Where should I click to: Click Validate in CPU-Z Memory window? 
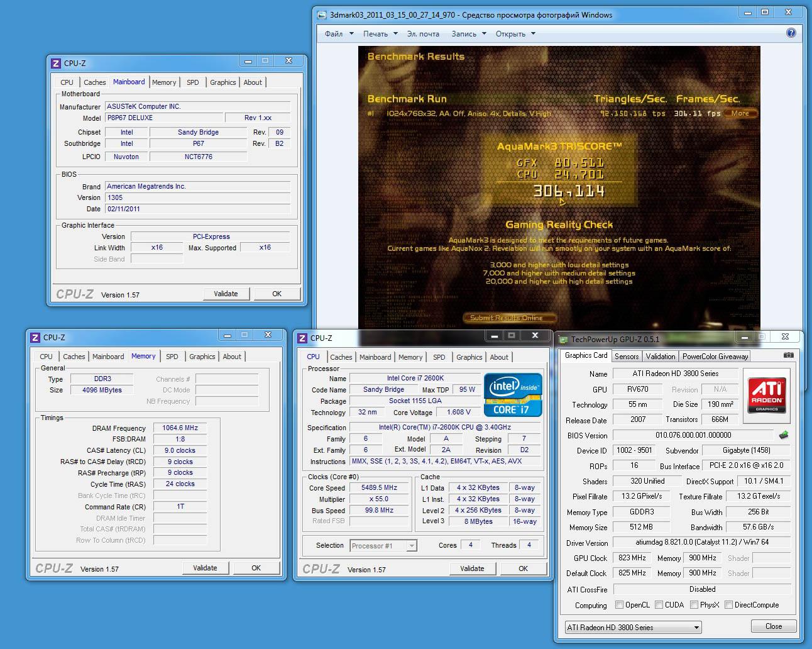click(x=205, y=568)
